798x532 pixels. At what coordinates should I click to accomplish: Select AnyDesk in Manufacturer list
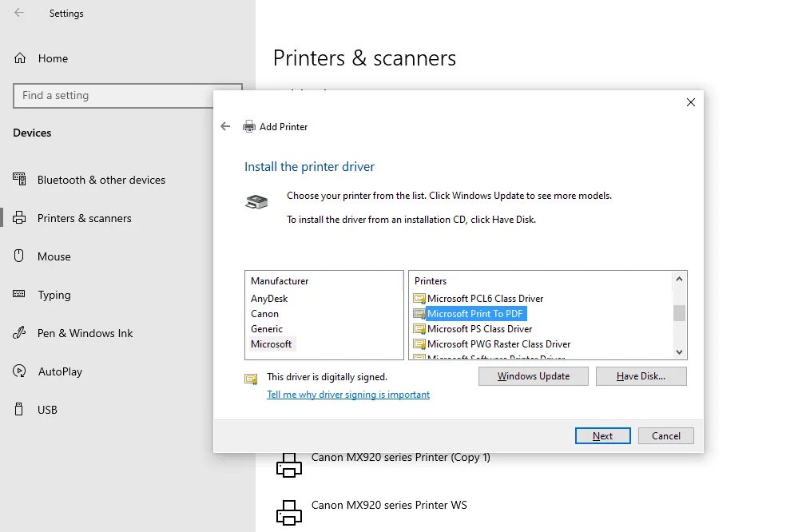tap(269, 298)
